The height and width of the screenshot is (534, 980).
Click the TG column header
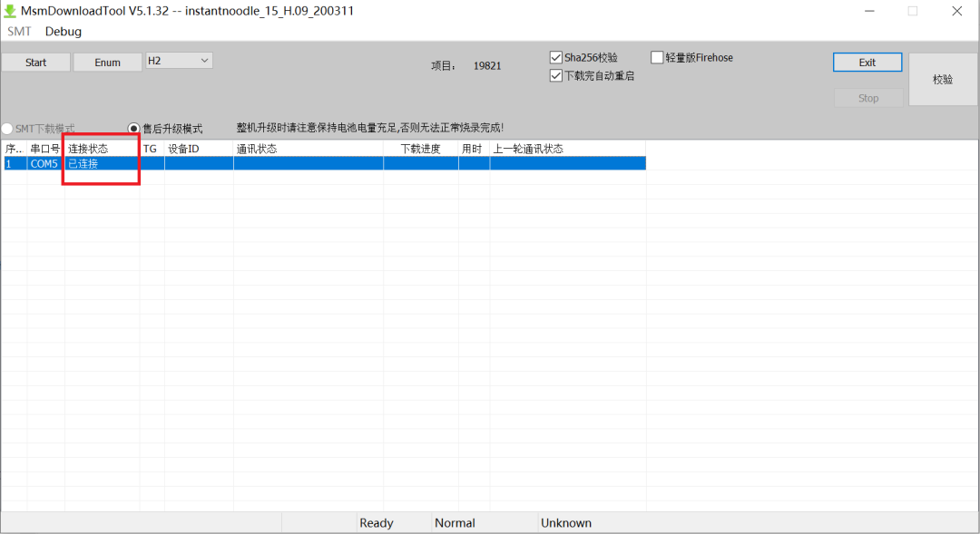(x=152, y=149)
